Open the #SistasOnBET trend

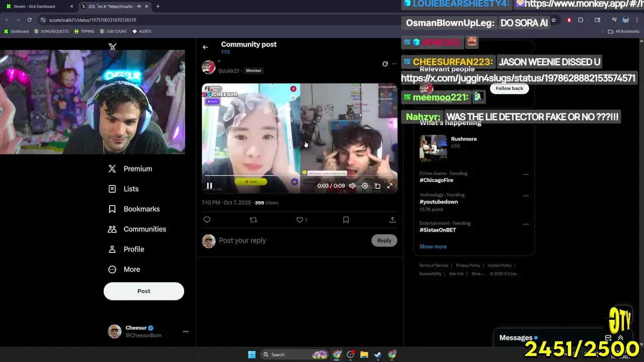point(438,230)
